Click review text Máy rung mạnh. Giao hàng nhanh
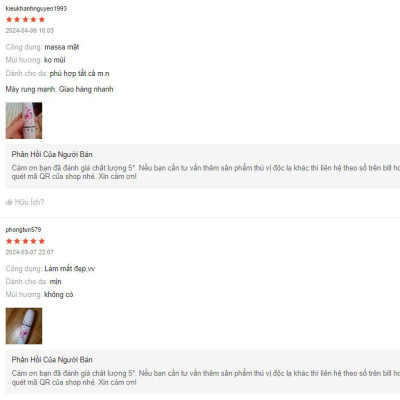 click(x=59, y=89)
